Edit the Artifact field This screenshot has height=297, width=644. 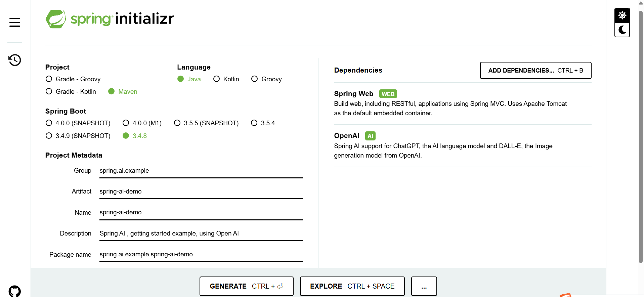[201, 192]
